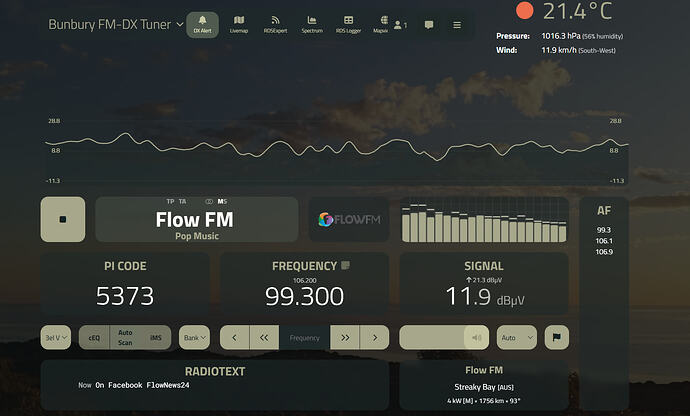The image size is (690, 416).
Task: Open the Livemap view
Action: coord(238,24)
